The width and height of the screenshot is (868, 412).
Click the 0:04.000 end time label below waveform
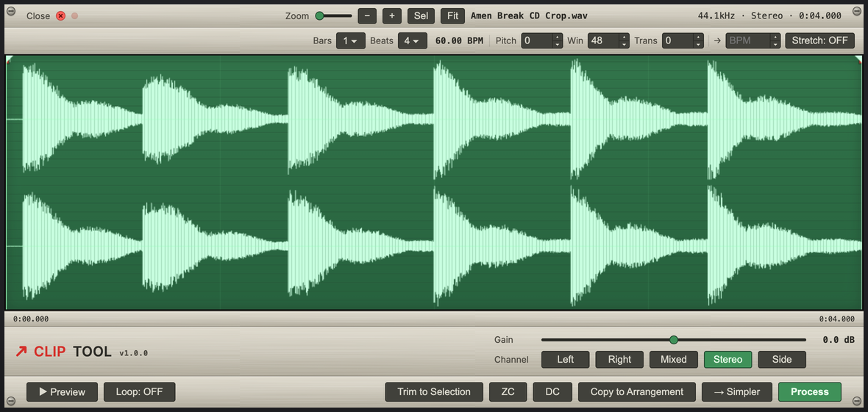coord(836,319)
